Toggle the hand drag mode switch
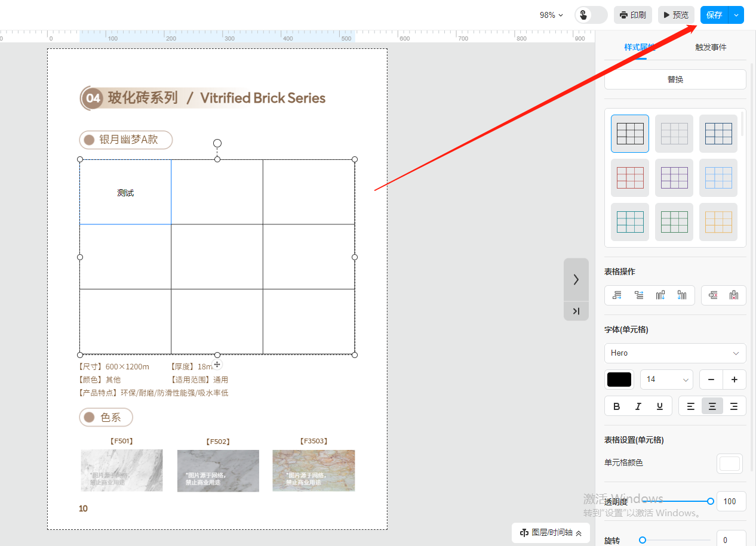The height and width of the screenshot is (546, 756). click(591, 15)
